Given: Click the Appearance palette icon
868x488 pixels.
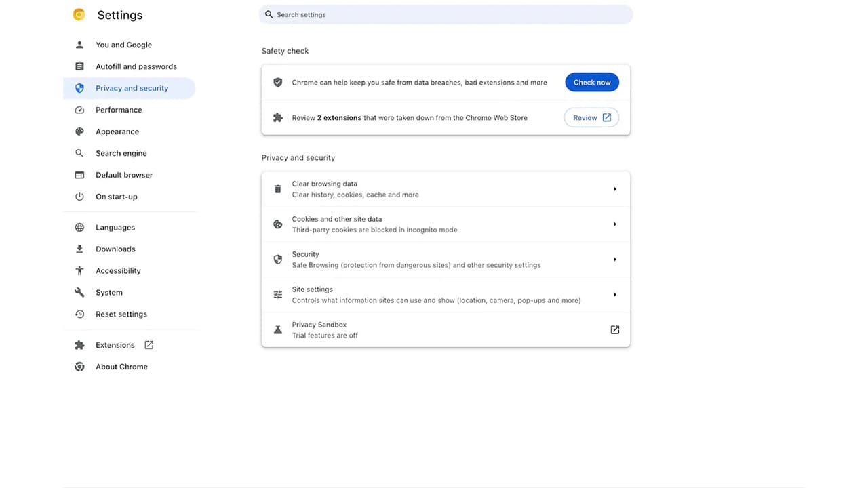Looking at the screenshot, I should coord(79,131).
